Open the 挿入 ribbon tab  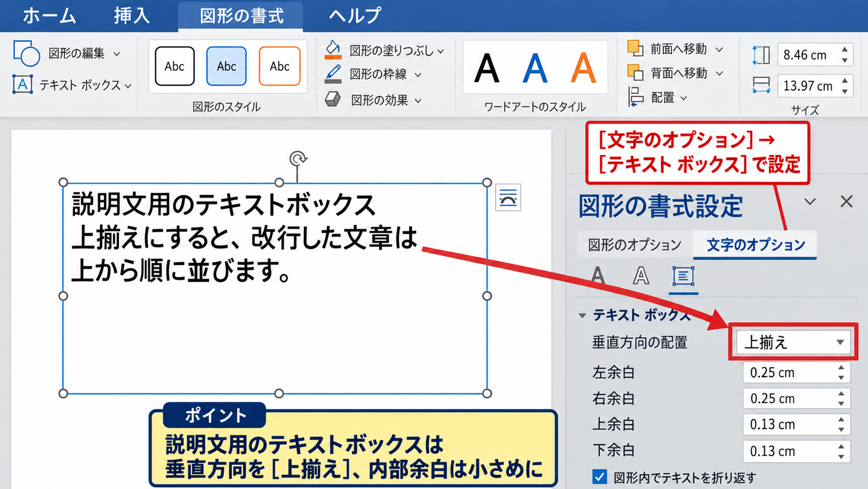[x=132, y=16]
